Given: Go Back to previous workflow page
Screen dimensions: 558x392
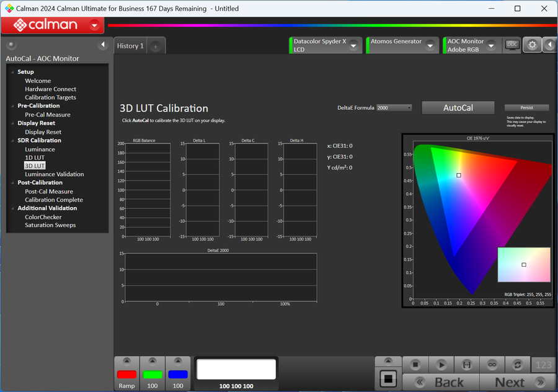Looking at the screenshot, I should 441,383.
